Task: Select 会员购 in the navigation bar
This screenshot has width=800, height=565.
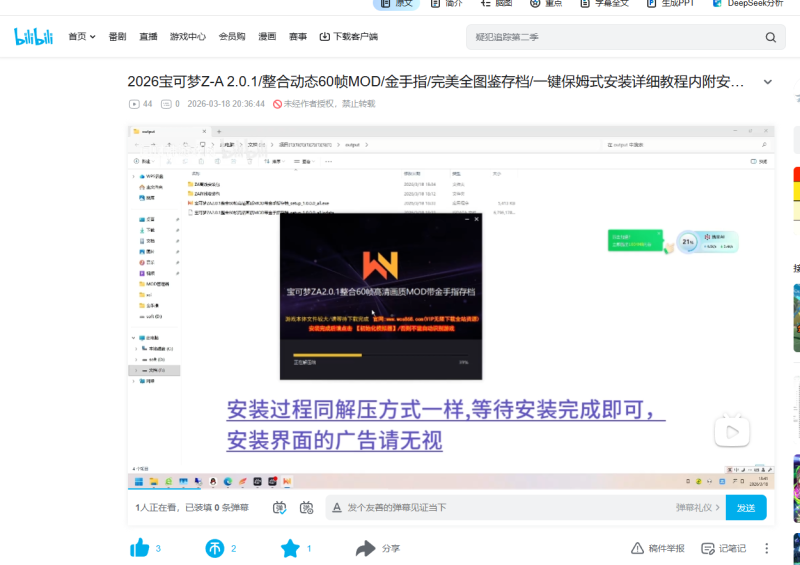Action: (232, 37)
